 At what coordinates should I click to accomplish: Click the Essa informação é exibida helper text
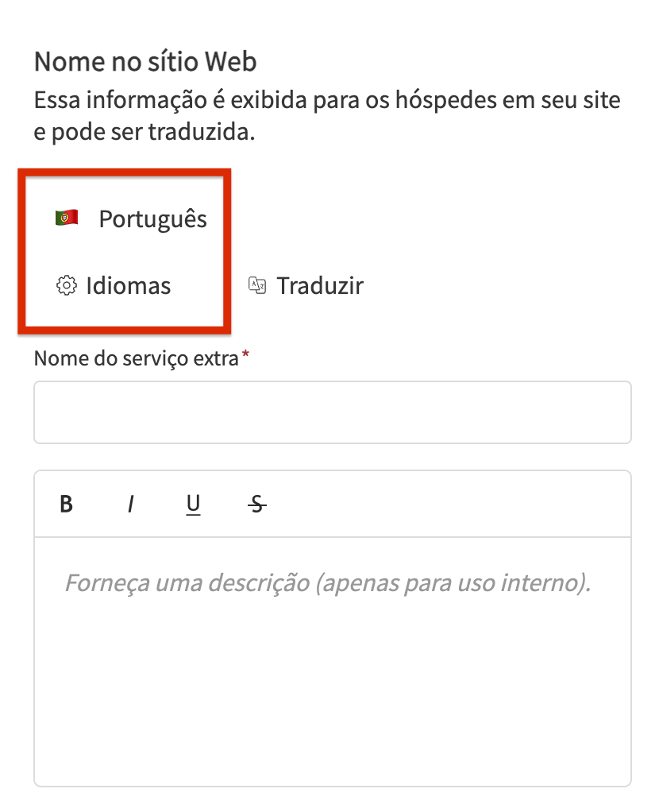click(327, 101)
